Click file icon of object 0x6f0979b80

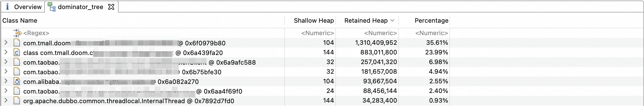coord(17,43)
